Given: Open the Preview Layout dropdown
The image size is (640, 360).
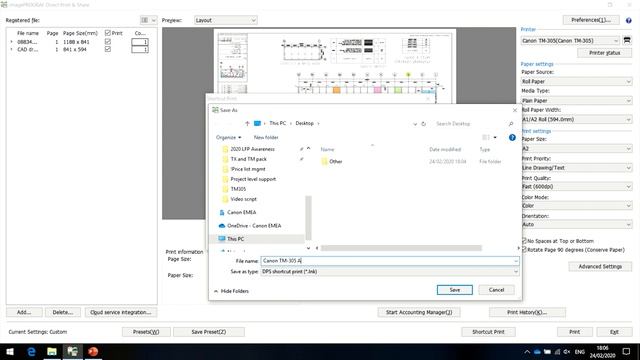Looking at the screenshot, I should [225, 20].
